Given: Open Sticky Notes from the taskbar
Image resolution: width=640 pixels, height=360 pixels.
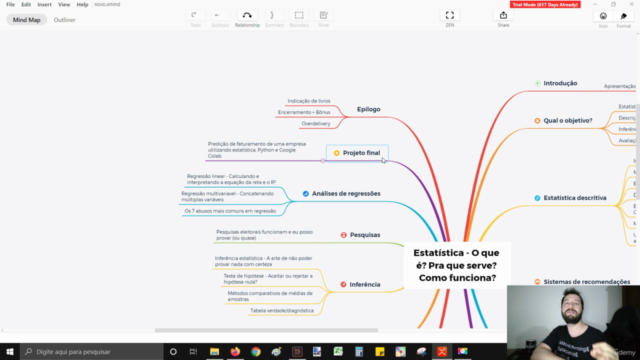Looking at the screenshot, I should click(380, 351).
